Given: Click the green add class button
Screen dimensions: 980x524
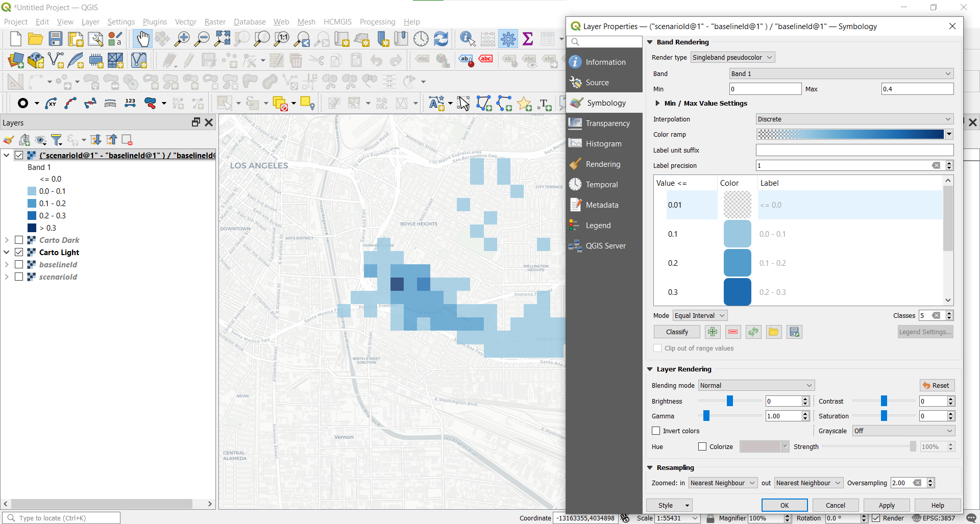Looking at the screenshot, I should 713,332.
